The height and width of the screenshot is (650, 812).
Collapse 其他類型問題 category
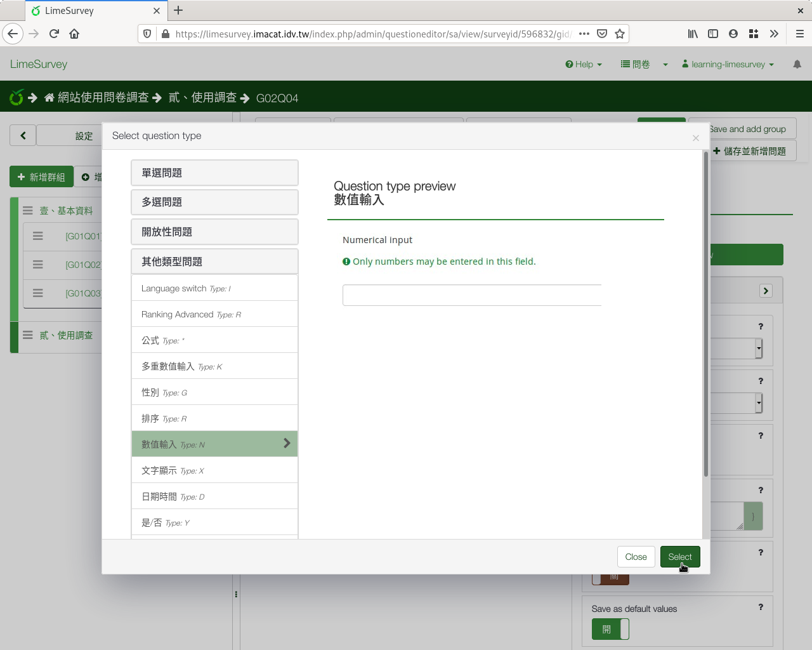coord(214,262)
